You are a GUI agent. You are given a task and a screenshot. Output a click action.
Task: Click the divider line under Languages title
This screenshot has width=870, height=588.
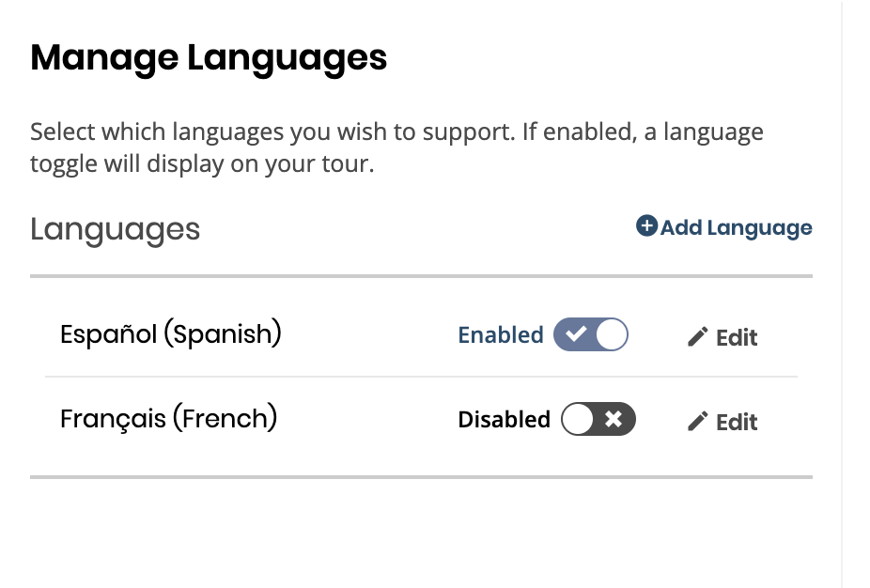pos(421,276)
